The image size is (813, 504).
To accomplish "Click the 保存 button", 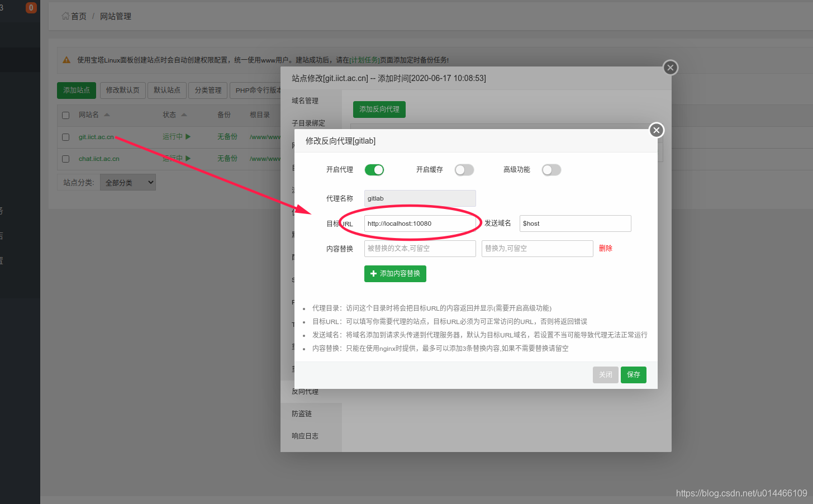I will click(634, 375).
